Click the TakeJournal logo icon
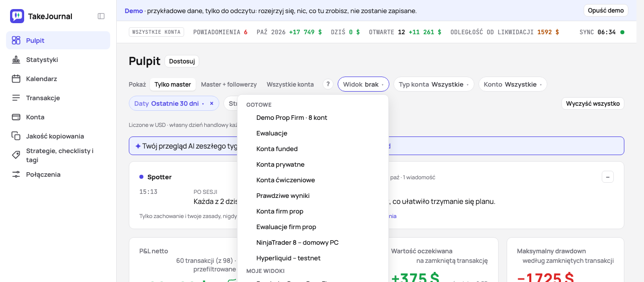The image size is (644, 282). pyautogui.click(x=17, y=16)
